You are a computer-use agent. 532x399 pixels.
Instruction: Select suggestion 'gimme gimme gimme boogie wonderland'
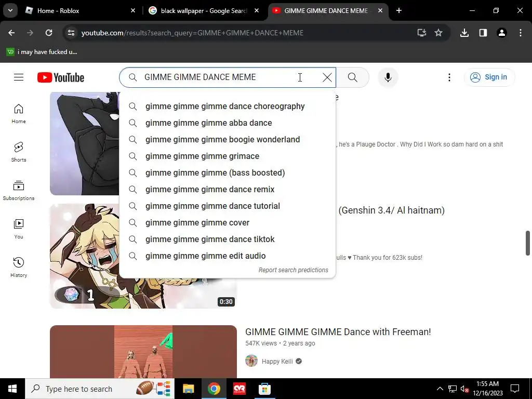tap(228, 139)
